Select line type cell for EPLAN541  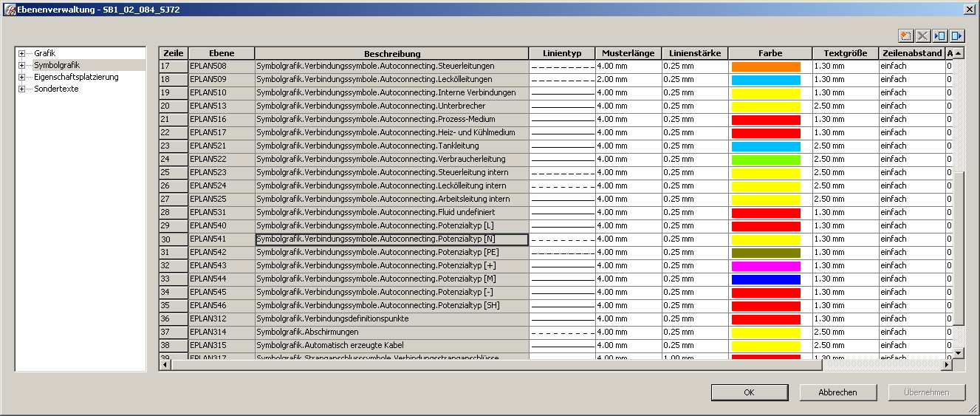coord(562,239)
